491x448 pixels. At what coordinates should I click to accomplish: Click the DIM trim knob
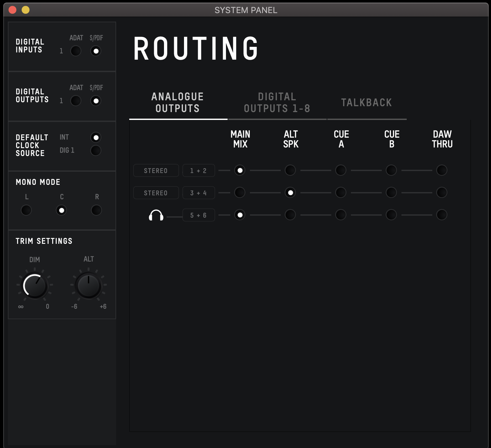tap(35, 286)
